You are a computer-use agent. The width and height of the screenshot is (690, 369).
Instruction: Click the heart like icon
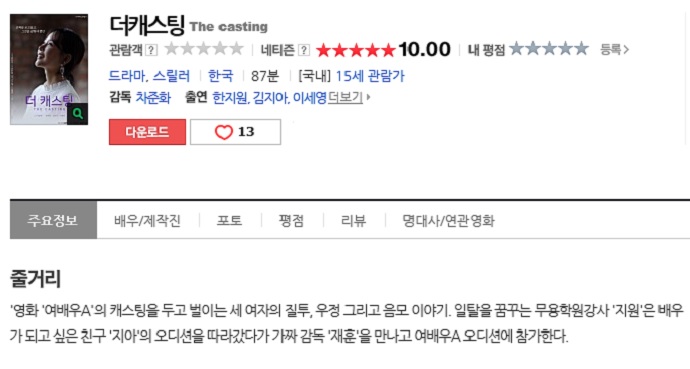[224, 132]
